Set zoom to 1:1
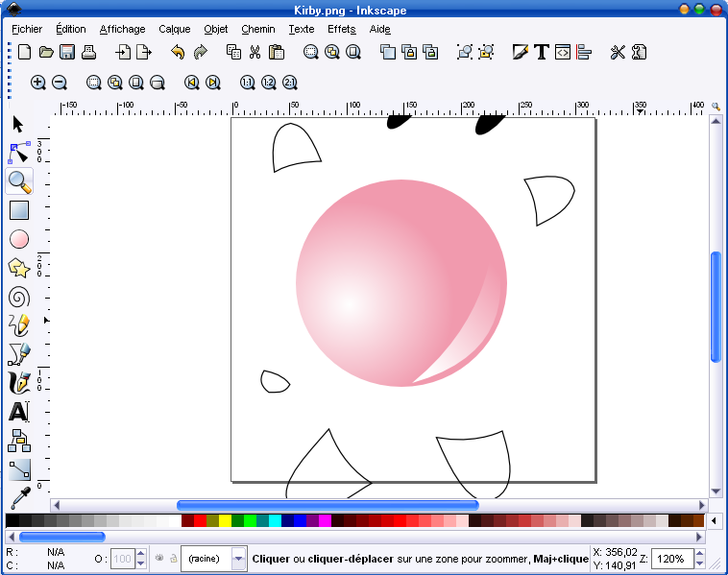Screen dimensions: 728x575 (x=247, y=83)
